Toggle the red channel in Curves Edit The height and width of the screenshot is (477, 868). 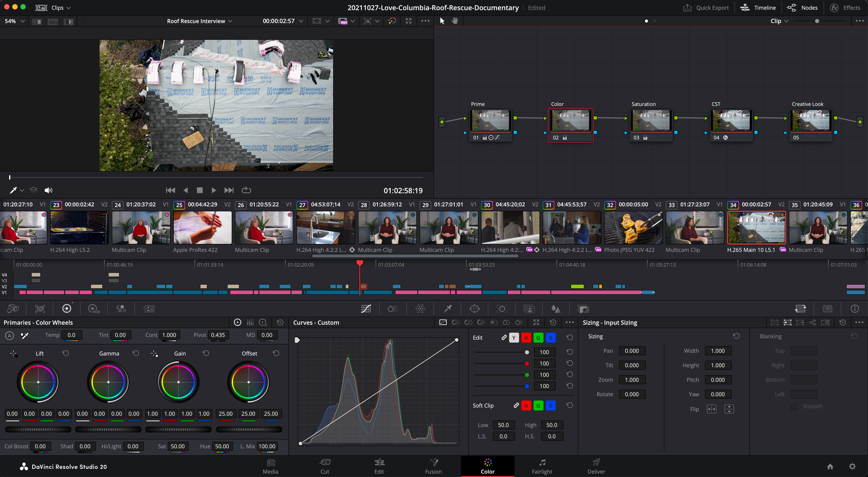click(526, 338)
